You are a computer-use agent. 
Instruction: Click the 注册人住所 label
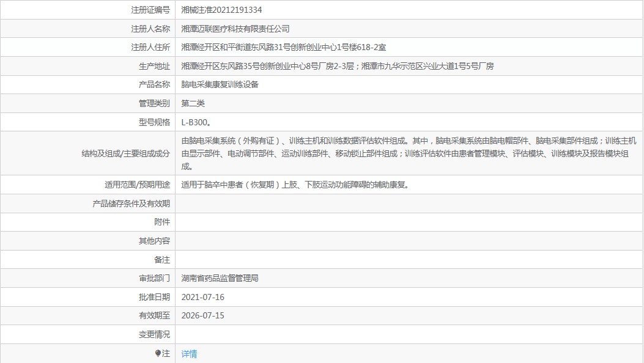pyautogui.click(x=150, y=47)
